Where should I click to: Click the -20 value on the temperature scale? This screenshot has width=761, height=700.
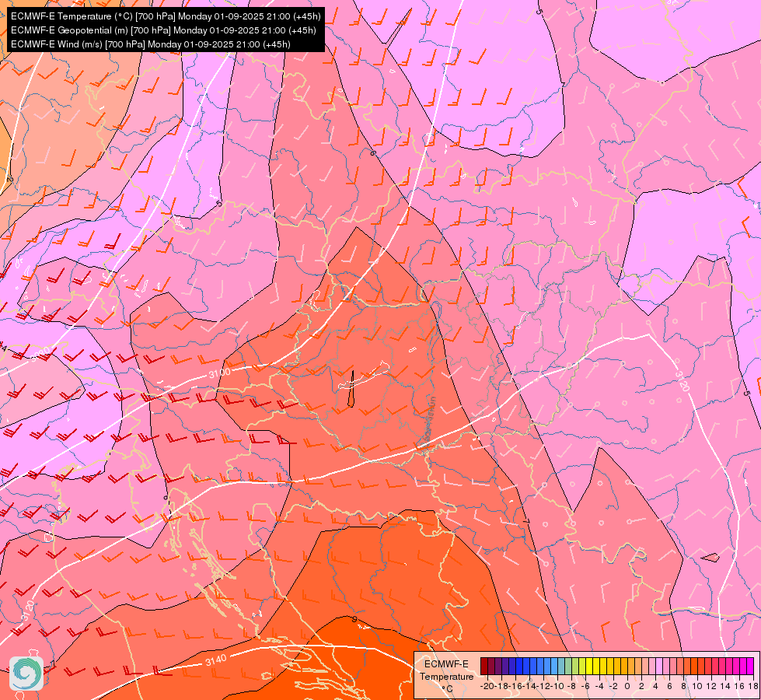pos(487,687)
